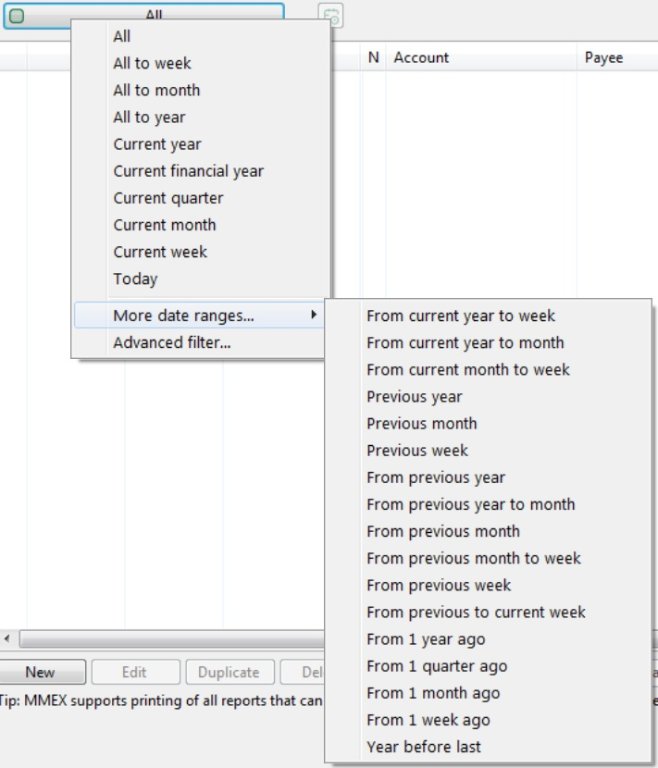Viewport: 658px width, 768px height.
Task: Choose 'From current year to week'
Action: point(488,316)
